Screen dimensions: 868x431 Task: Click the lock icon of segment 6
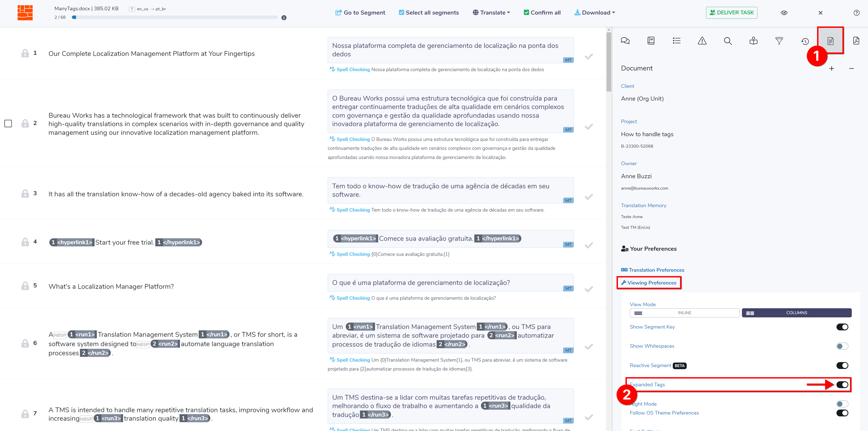coord(25,343)
